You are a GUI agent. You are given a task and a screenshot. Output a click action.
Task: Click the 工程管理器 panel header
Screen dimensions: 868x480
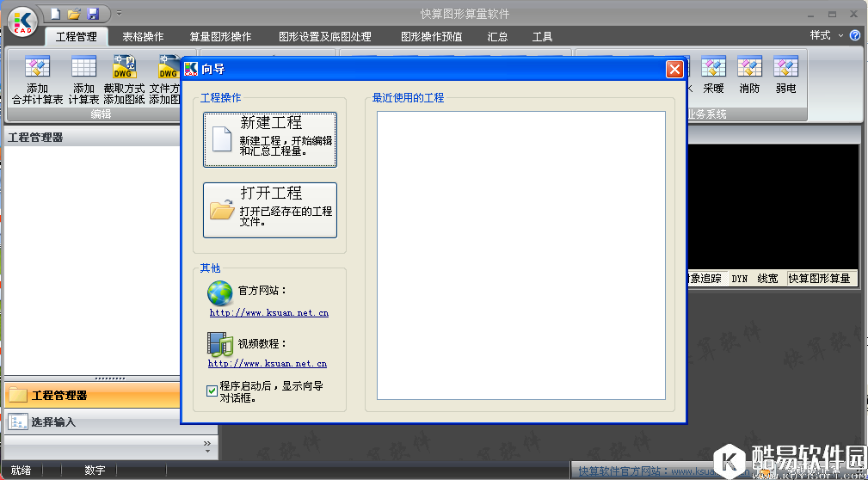92,138
